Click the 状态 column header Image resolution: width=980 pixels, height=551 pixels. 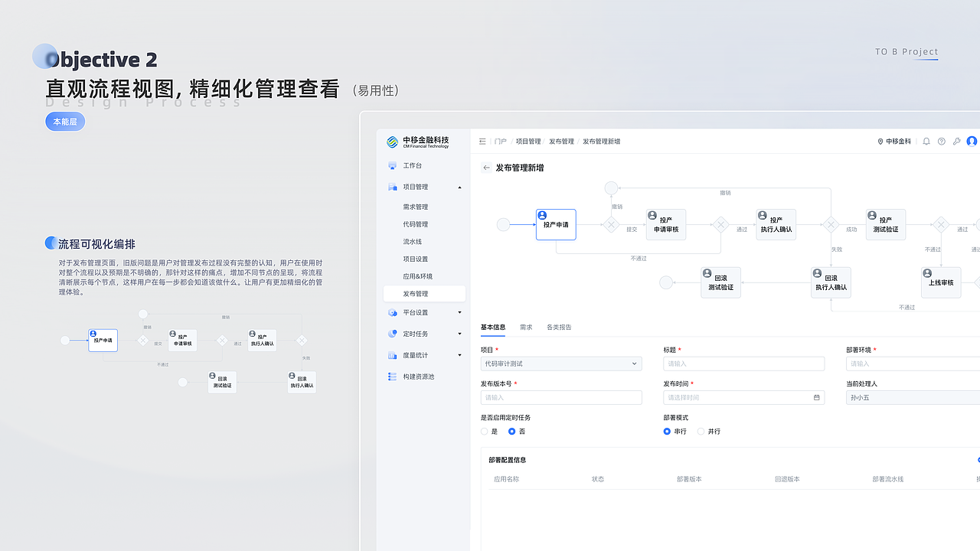click(x=598, y=479)
